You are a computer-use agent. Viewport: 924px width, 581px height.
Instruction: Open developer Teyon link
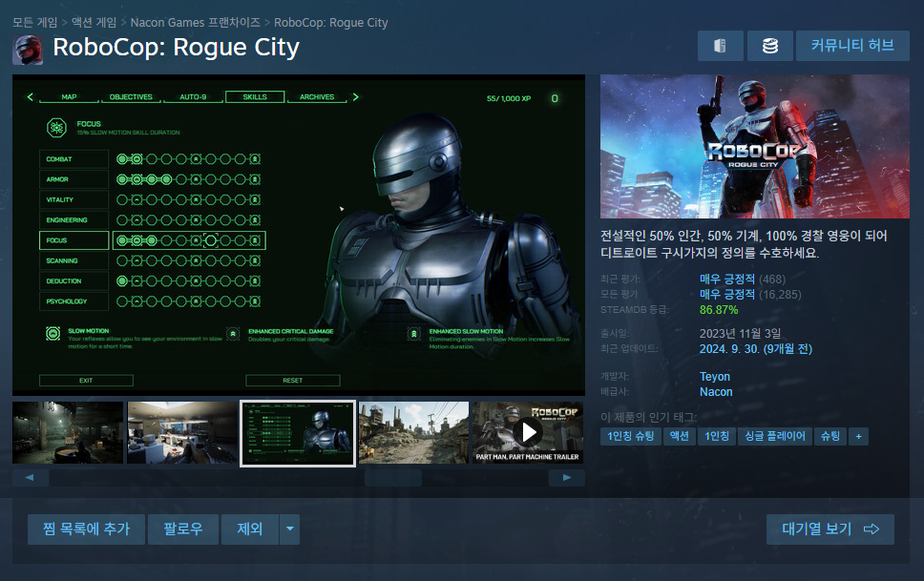pyautogui.click(x=715, y=377)
